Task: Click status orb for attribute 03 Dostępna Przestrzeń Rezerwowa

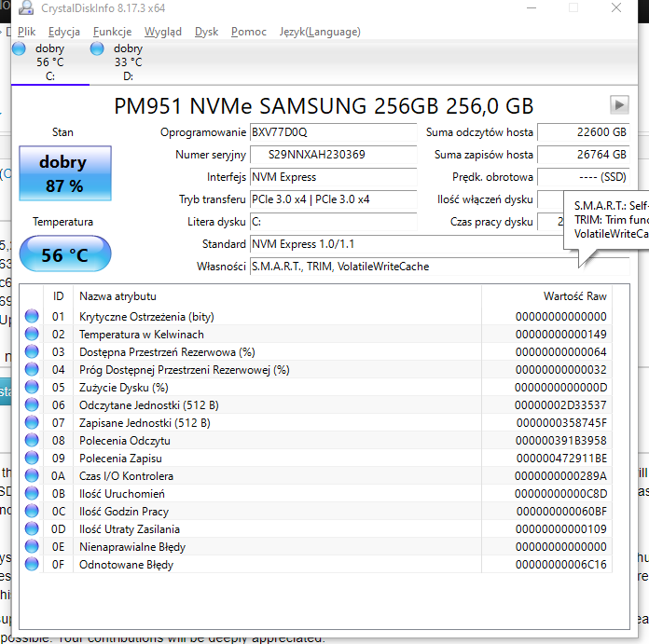Action: coord(32,352)
